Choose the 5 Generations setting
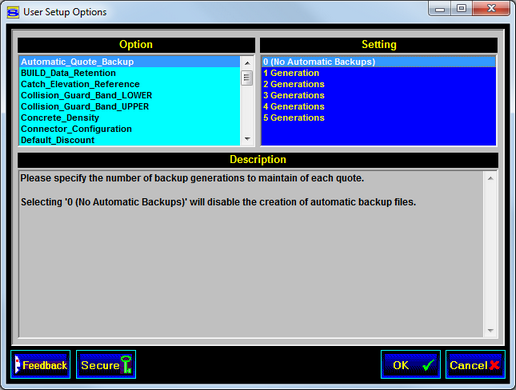The height and width of the screenshot is (390, 516). click(x=379, y=118)
